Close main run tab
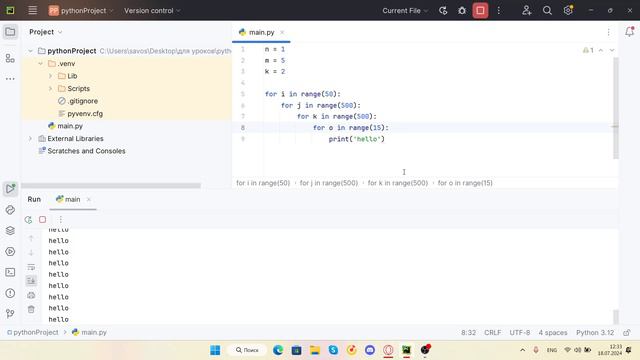This screenshot has width=640, height=360. [x=89, y=199]
